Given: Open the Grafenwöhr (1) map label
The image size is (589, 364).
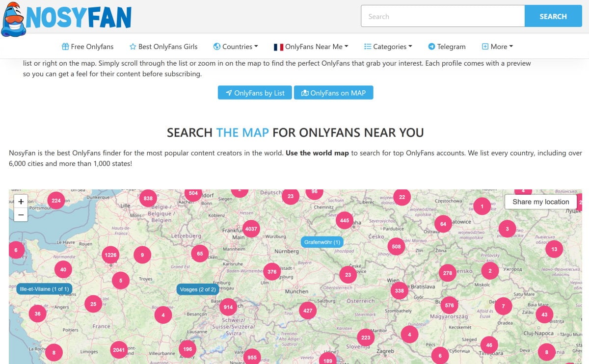Looking at the screenshot, I should click(x=322, y=242).
